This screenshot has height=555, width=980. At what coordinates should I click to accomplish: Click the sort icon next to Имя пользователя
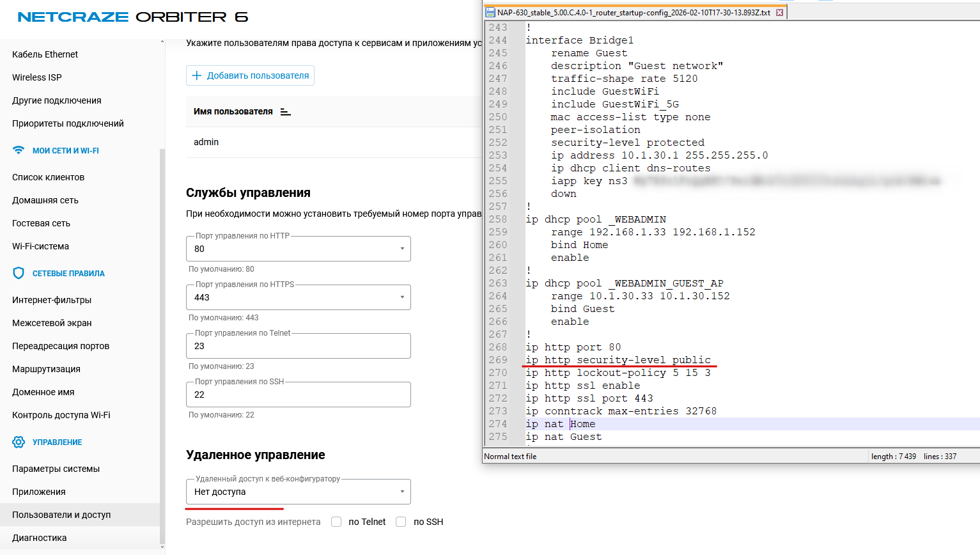[286, 112]
